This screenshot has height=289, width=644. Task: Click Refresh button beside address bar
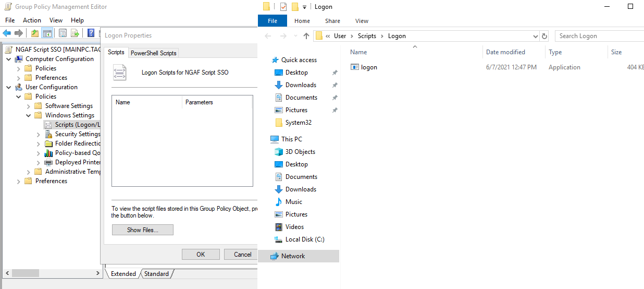pos(545,36)
